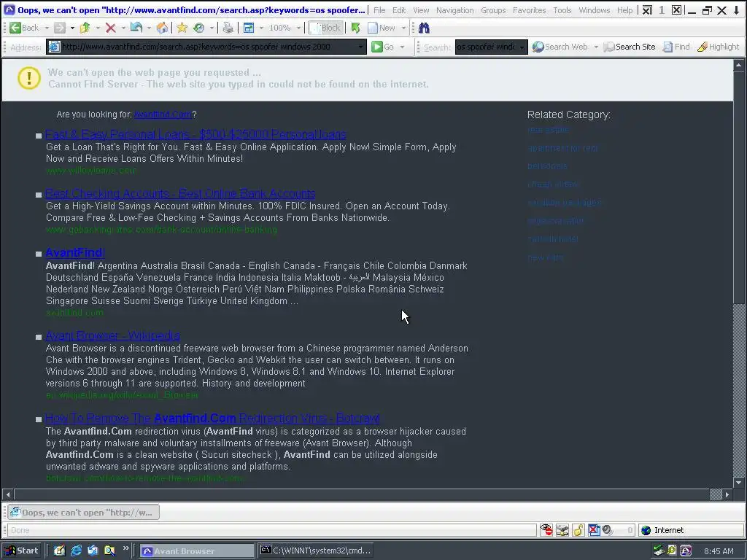Click the close current tab icon
747x560 pixels.
676,10
